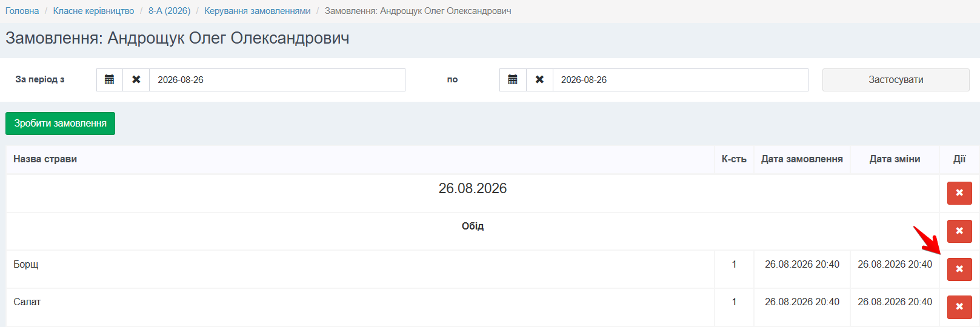Remove the entire Обід meal order

pos(959,231)
